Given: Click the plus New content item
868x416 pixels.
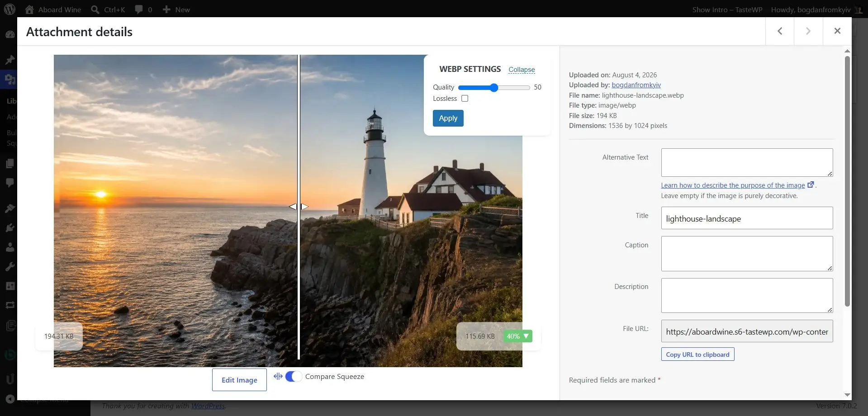Looking at the screenshot, I should [176, 9].
